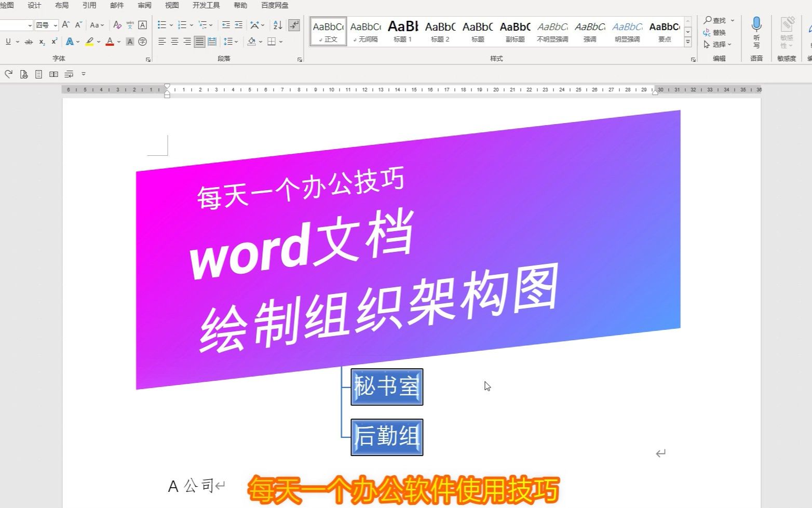This screenshot has height=508, width=812.
Task: Open Change Case (Aa) dropdown
Action: pyautogui.click(x=97, y=25)
